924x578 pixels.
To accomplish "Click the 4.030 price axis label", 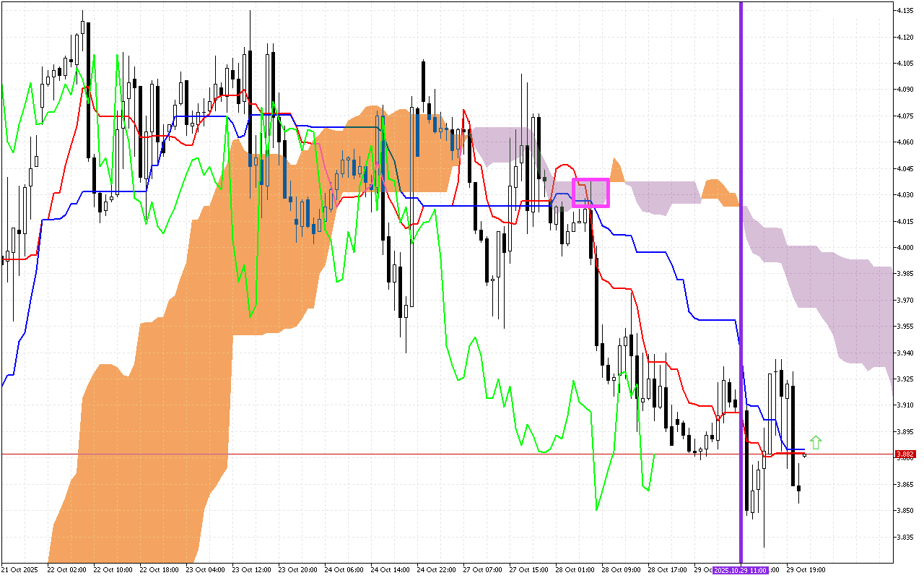I will (905, 195).
